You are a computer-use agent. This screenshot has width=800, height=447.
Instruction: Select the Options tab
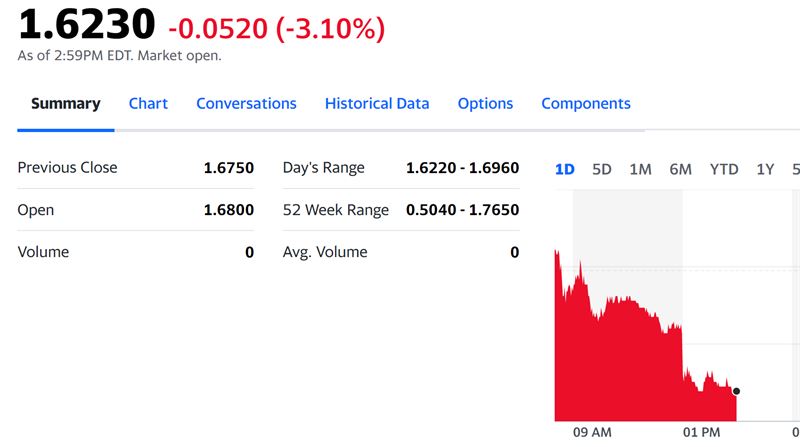485,104
